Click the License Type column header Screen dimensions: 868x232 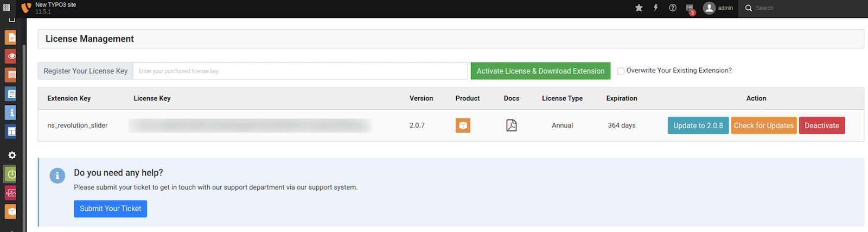(x=562, y=98)
